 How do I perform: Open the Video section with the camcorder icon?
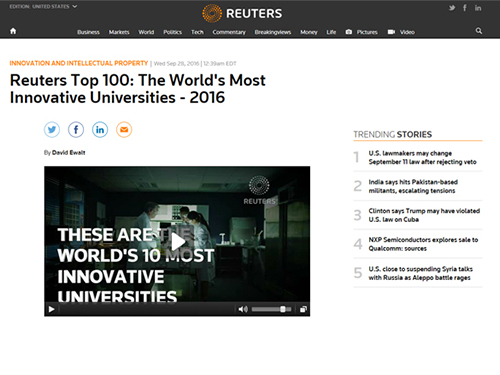(x=401, y=32)
